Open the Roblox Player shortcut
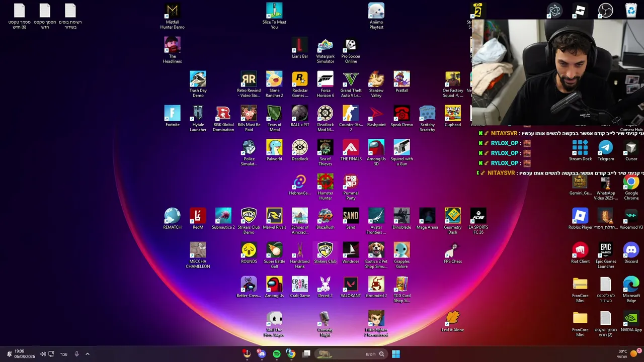Screen dimensions: 644x362 click(580, 219)
